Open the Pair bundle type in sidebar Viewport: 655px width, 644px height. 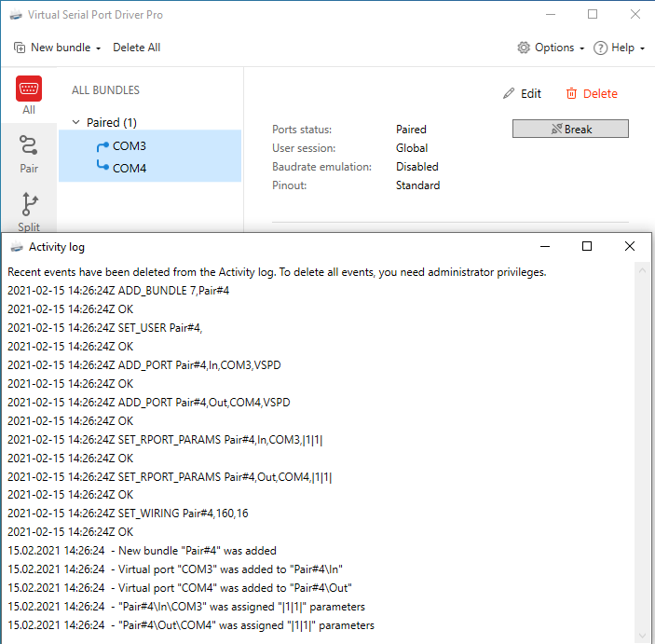[28, 154]
